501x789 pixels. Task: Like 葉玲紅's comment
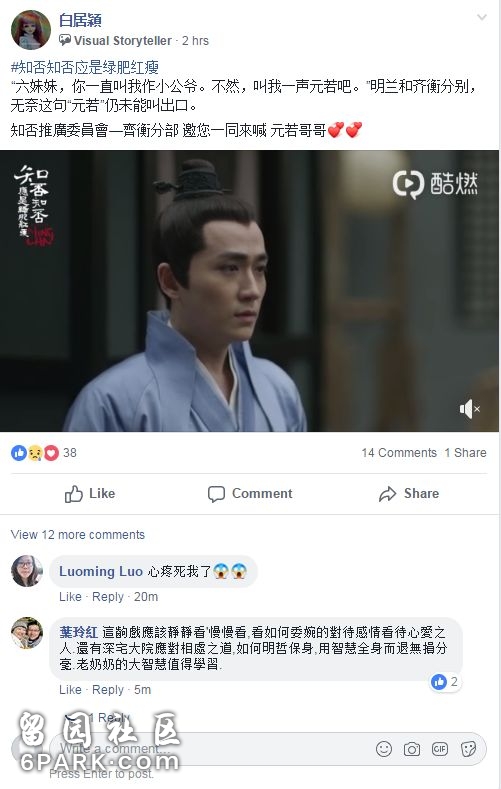pos(70,689)
